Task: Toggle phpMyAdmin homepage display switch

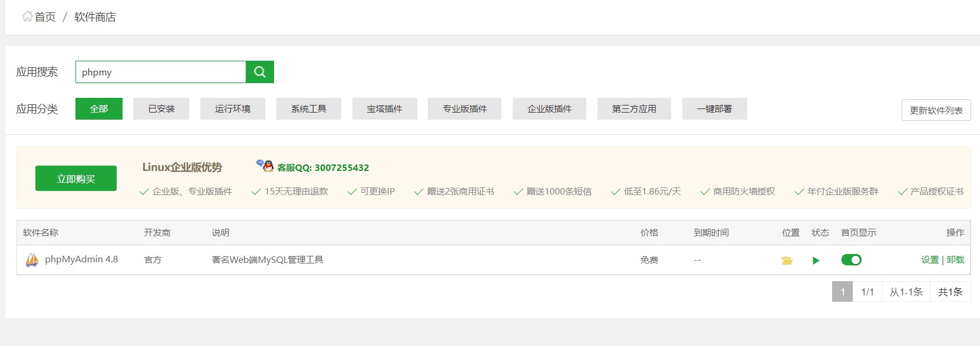Action: pyautogui.click(x=852, y=260)
